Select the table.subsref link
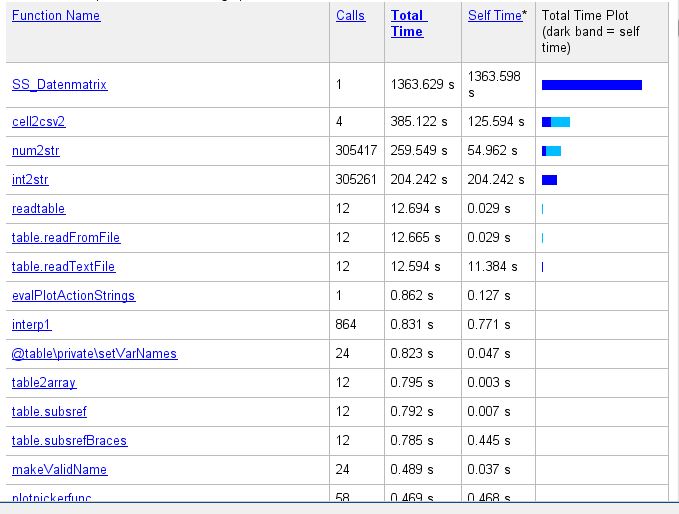 tap(50, 412)
